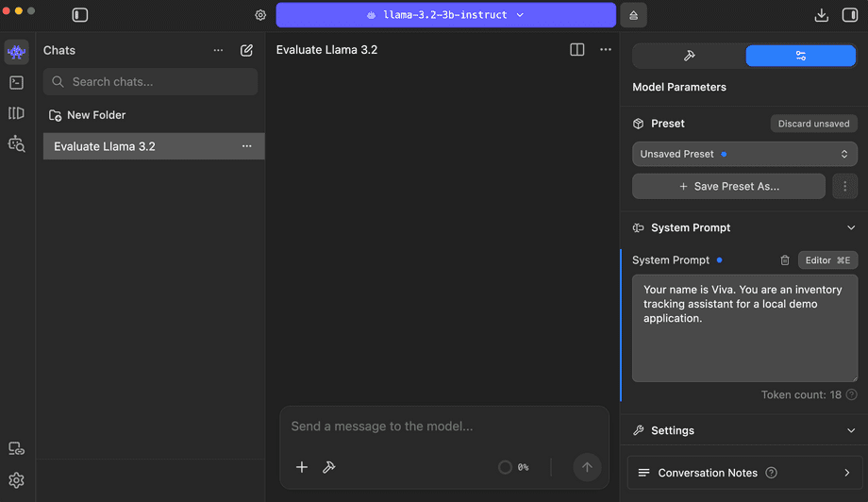Open the system prompt Editor

(x=827, y=260)
